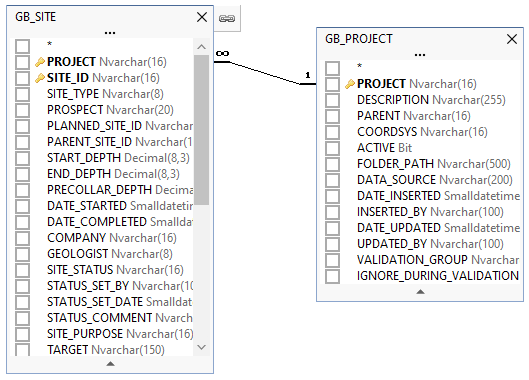Click the key icon on GB_PROJECT's PROJECT field
The width and height of the screenshot is (529, 380).
tap(350, 84)
